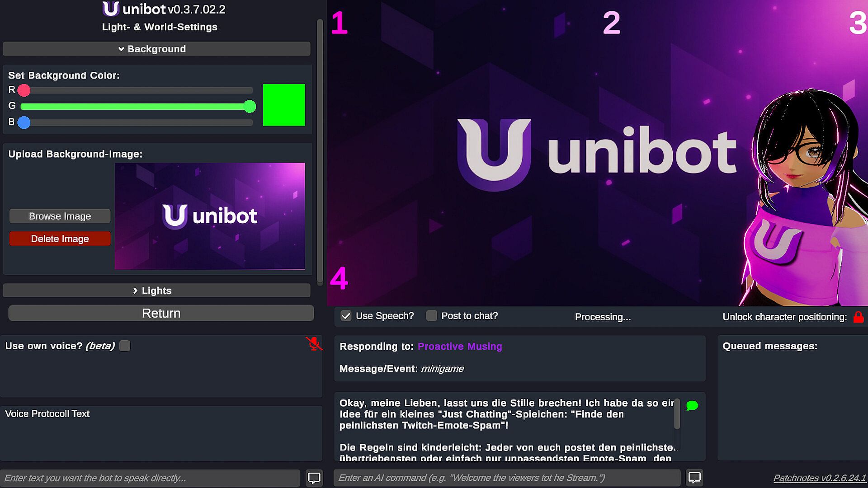Select camera position number 4

(x=339, y=278)
